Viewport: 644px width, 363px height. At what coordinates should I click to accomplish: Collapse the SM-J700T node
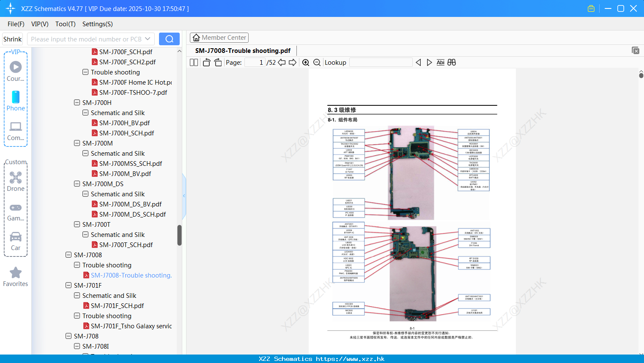coord(77,224)
